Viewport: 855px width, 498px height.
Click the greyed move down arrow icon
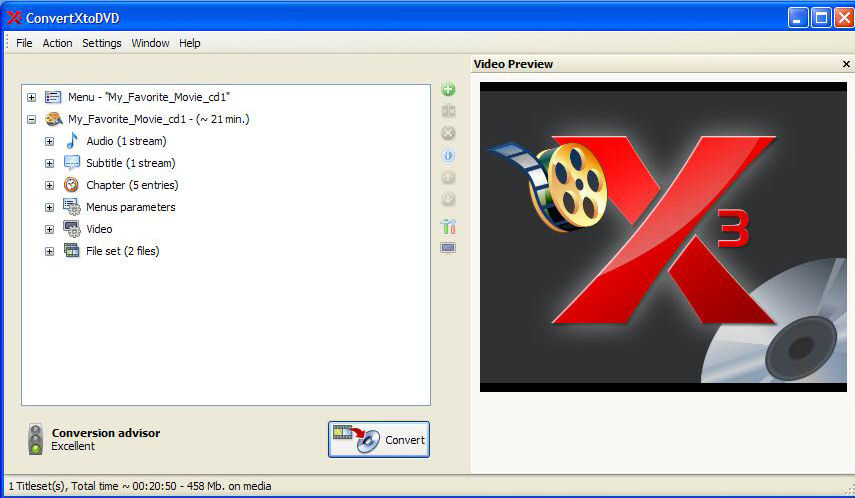point(448,199)
